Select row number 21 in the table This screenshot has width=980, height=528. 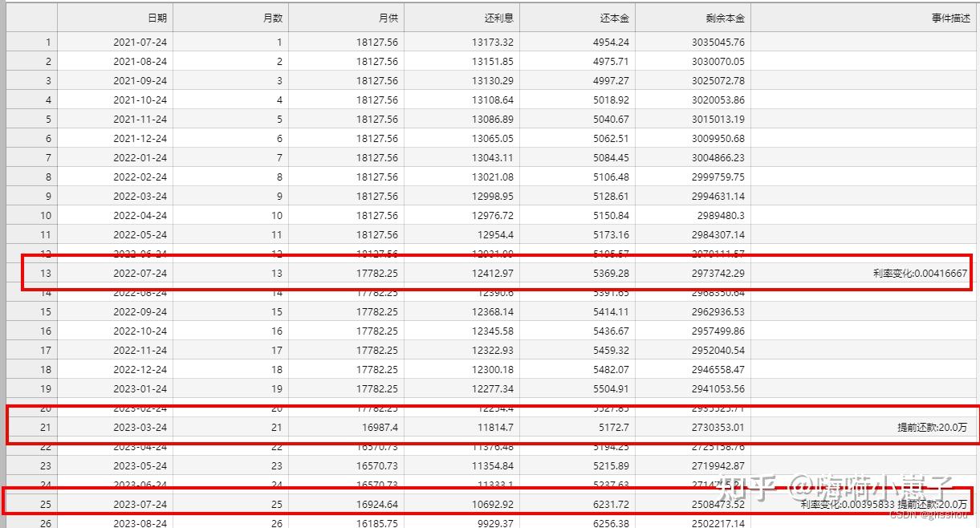[46, 428]
